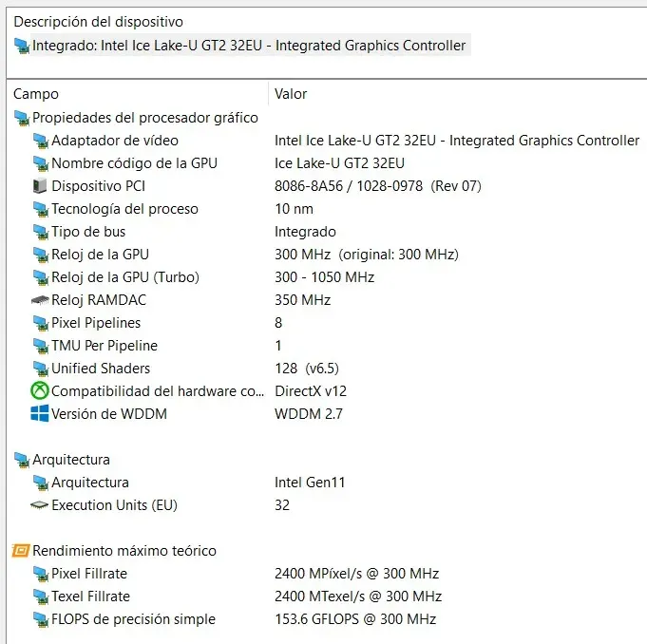Select the Propiedades del procesador gráfico label

click(145, 118)
